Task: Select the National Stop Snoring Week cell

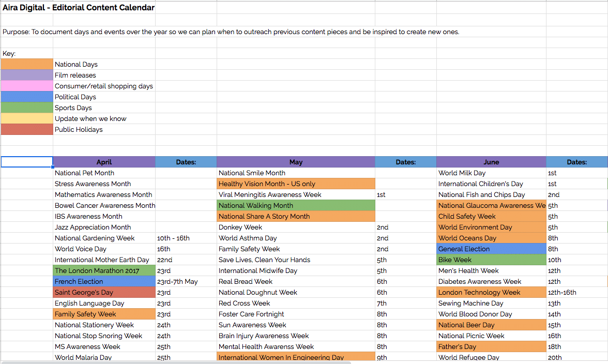Action: [x=104, y=336]
